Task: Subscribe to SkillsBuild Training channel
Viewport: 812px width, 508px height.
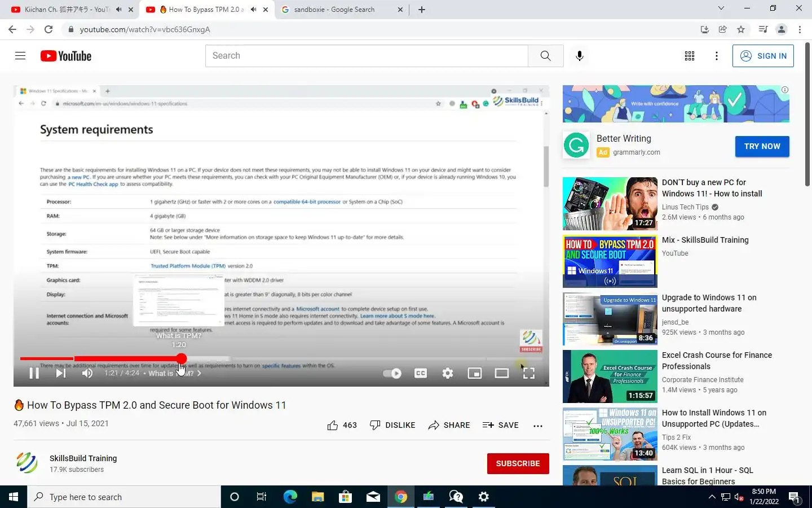Action: coord(518,463)
